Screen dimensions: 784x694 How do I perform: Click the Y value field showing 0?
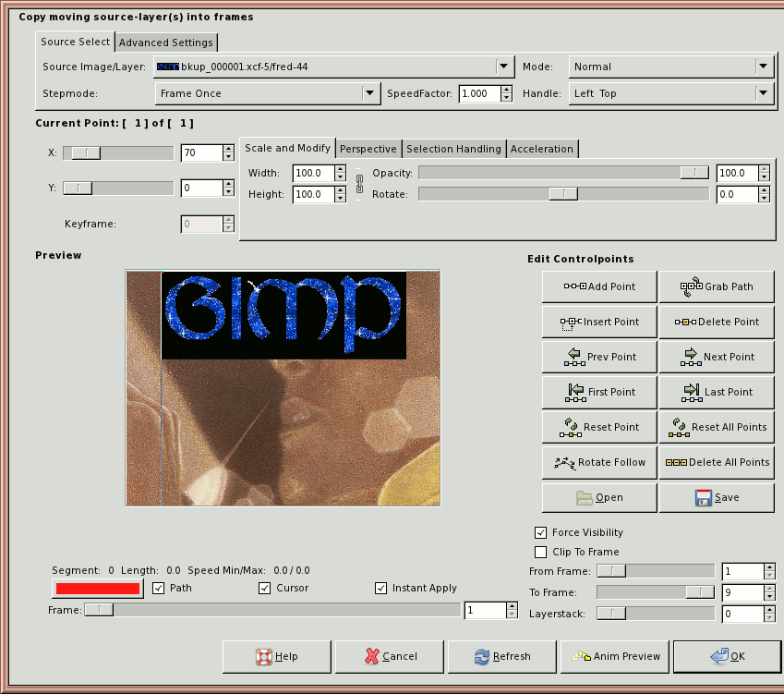tap(201, 189)
